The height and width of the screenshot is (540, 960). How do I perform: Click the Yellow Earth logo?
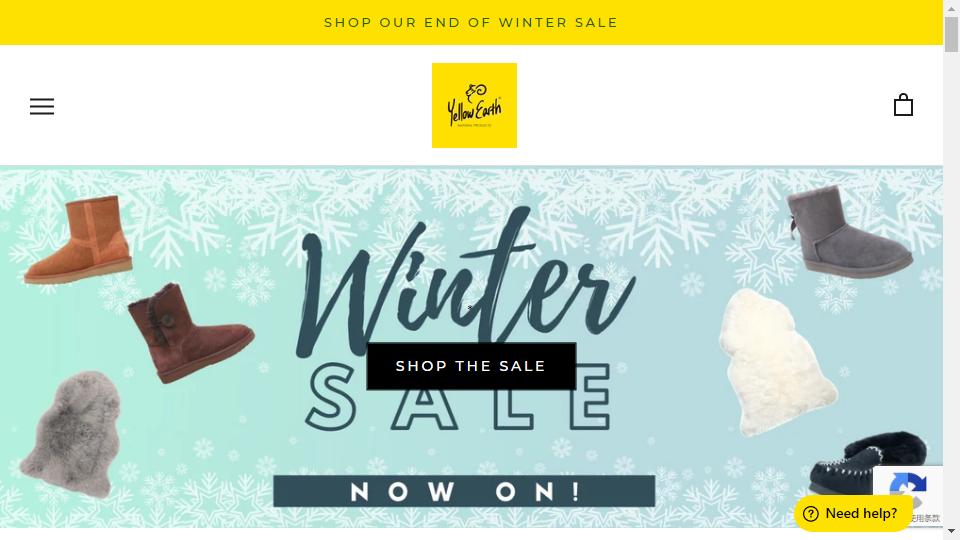click(474, 105)
